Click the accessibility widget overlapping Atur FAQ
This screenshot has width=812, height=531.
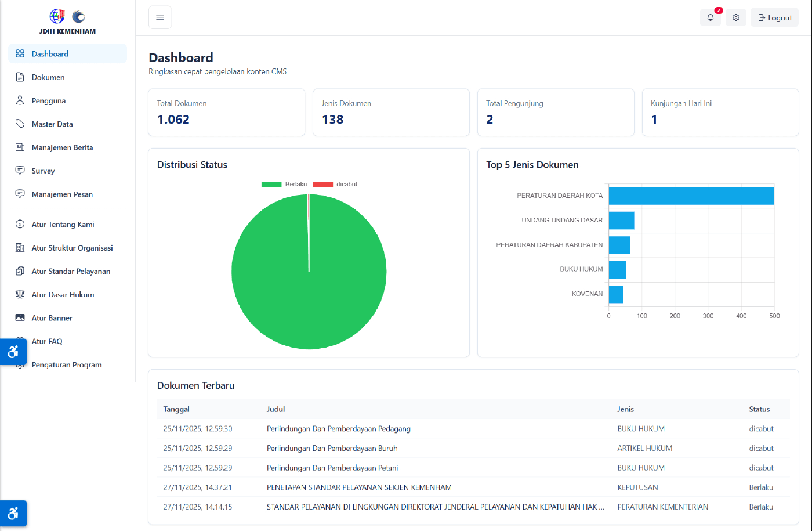point(13,352)
